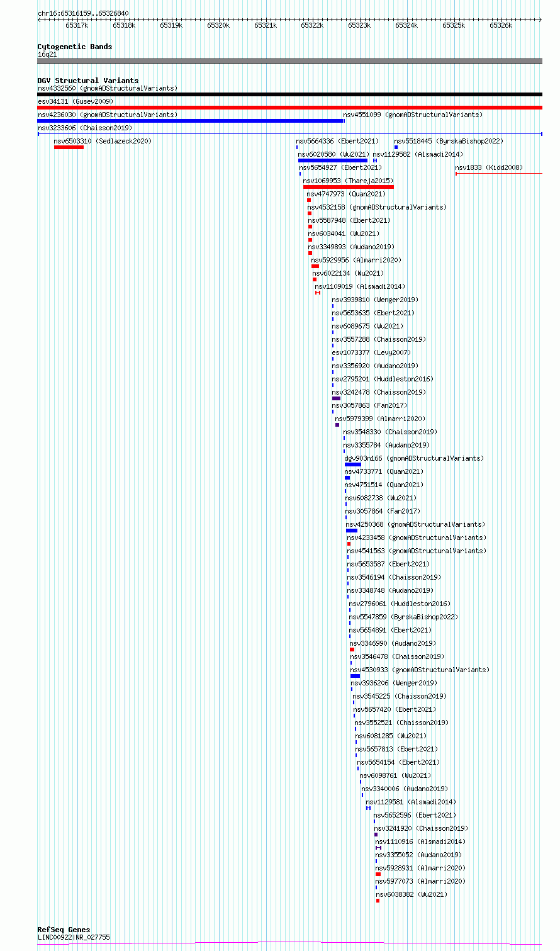The height and width of the screenshot is (951, 560).
Task: Click the esv34131 red variant bar
Action: (x=289, y=108)
